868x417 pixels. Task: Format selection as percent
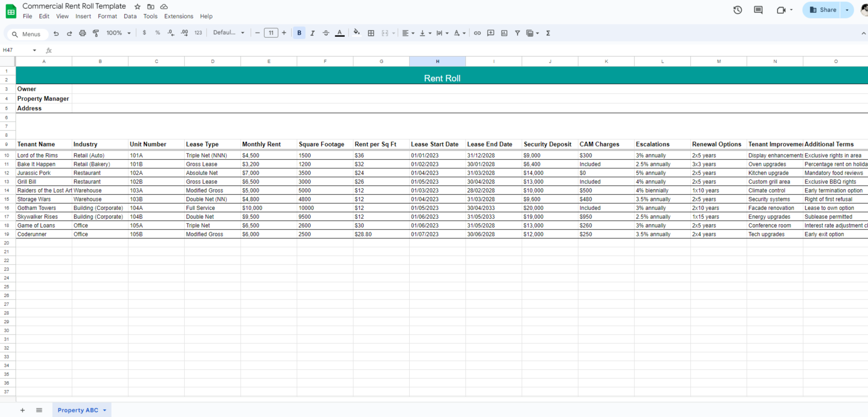coord(157,33)
